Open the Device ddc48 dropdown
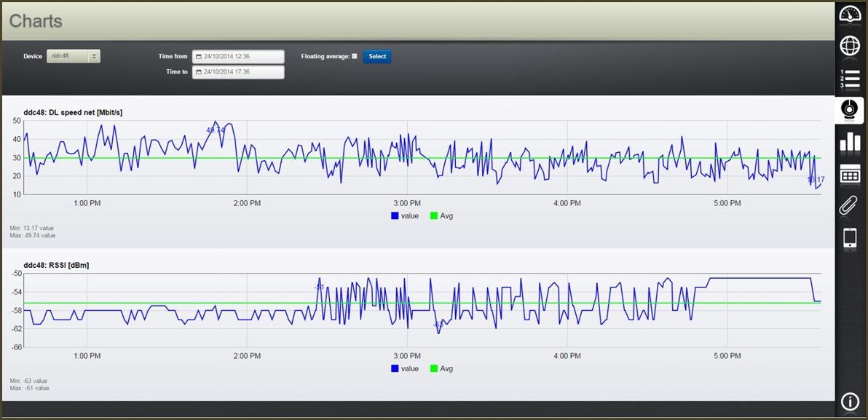Screen dimensions: 868x420 click(73, 55)
